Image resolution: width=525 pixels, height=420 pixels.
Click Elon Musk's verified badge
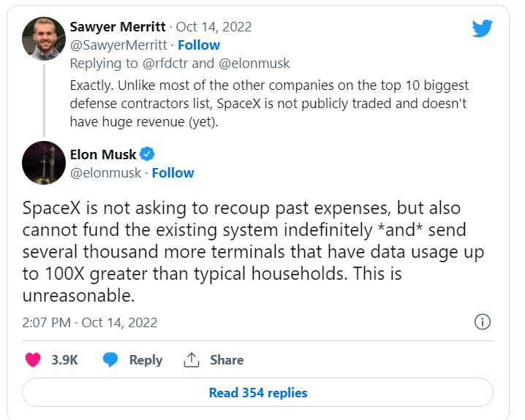[x=147, y=154]
